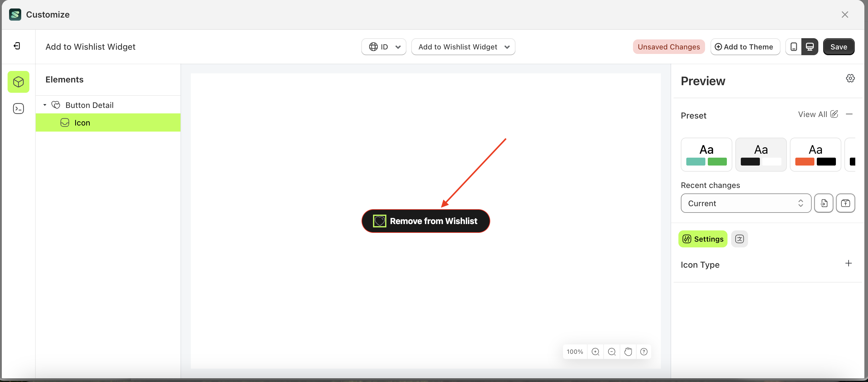Click the import file icon next to Current dropdown
This screenshot has height=382, width=868.
(x=824, y=203)
